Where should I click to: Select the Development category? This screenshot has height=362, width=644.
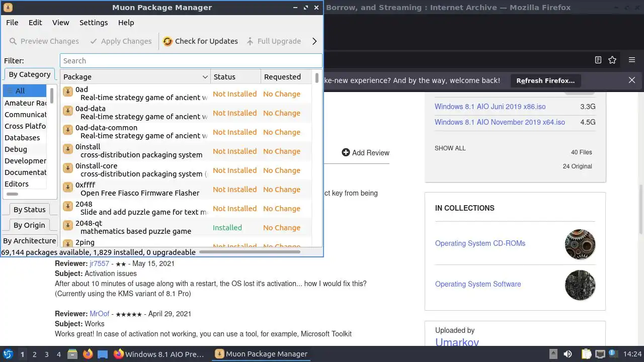coord(25,161)
